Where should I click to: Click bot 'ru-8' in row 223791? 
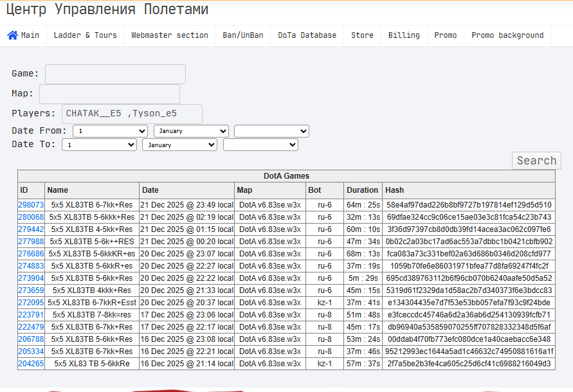[x=325, y=314]
